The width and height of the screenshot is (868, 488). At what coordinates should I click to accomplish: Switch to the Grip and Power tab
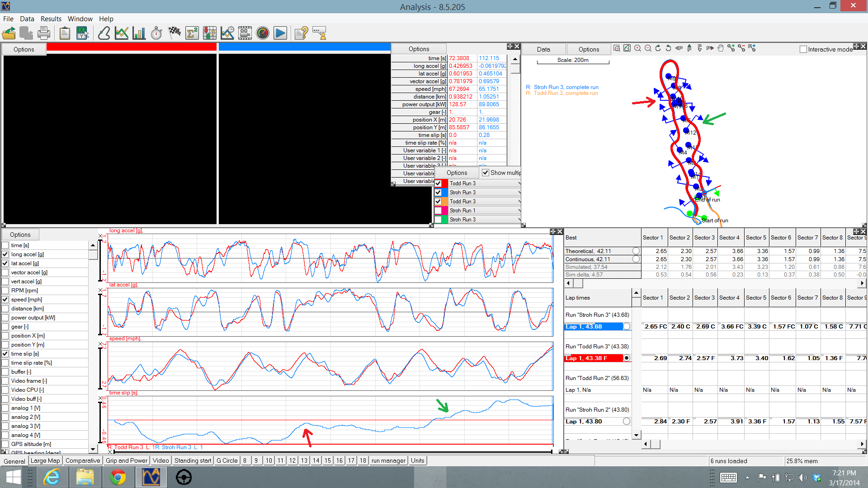click(x=127, y=460)
